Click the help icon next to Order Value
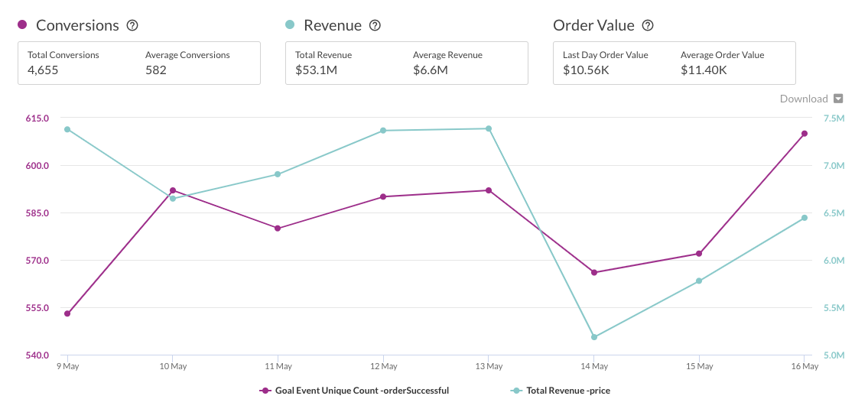868x412 pixels. click(x=648, y=25)
